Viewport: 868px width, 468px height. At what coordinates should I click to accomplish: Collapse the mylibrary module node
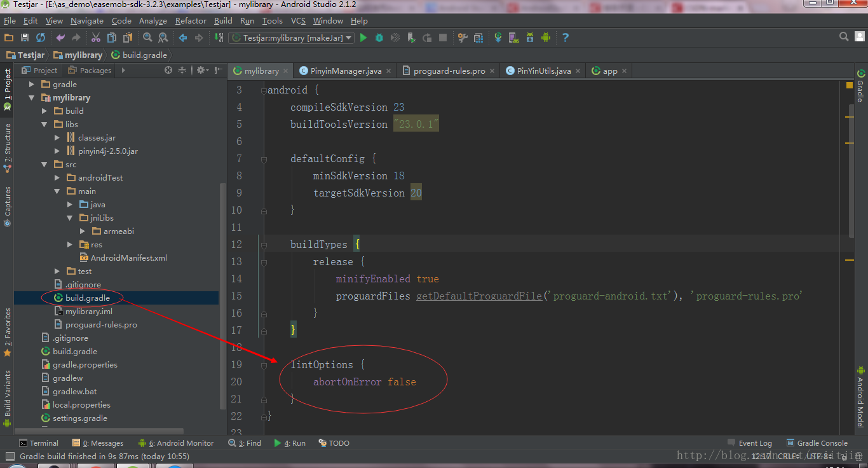32,97
